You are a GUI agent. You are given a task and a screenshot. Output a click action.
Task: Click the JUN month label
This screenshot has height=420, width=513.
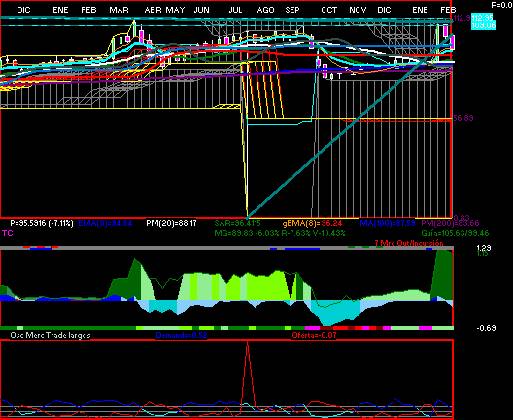coord(202,10)
